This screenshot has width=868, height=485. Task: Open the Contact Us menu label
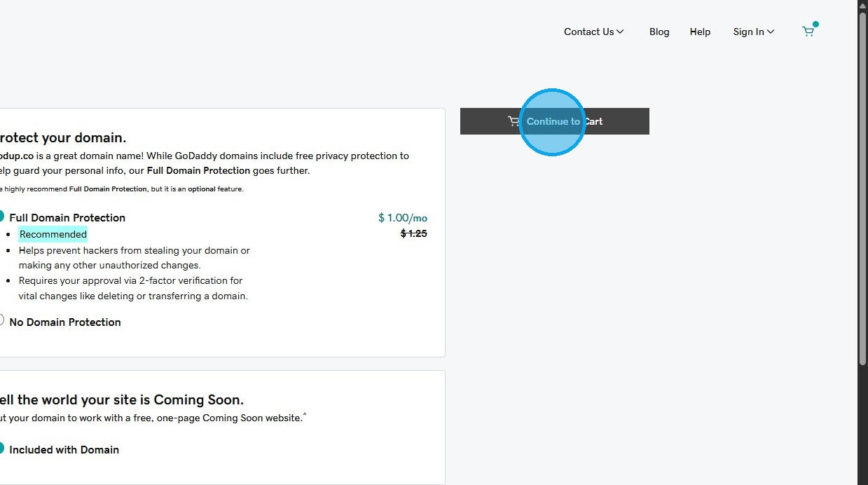(x=588, y=32)
